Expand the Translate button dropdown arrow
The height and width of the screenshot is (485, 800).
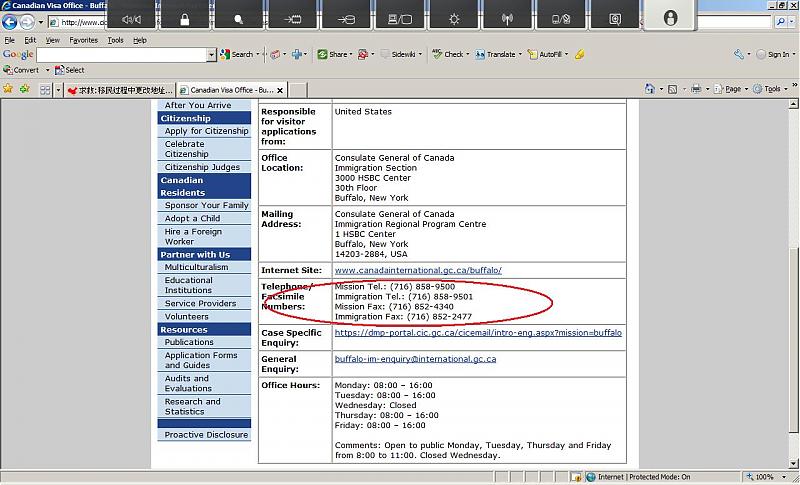(x=520, y=54)
